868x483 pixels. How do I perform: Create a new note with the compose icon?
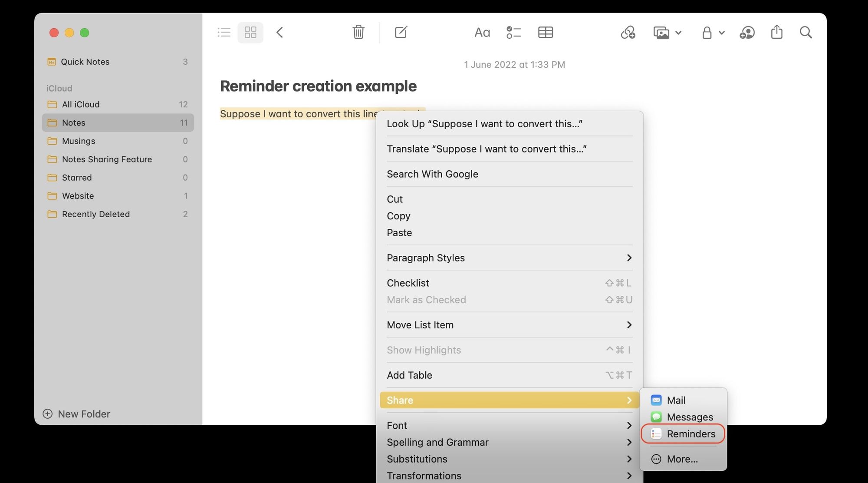coord(401,32)
